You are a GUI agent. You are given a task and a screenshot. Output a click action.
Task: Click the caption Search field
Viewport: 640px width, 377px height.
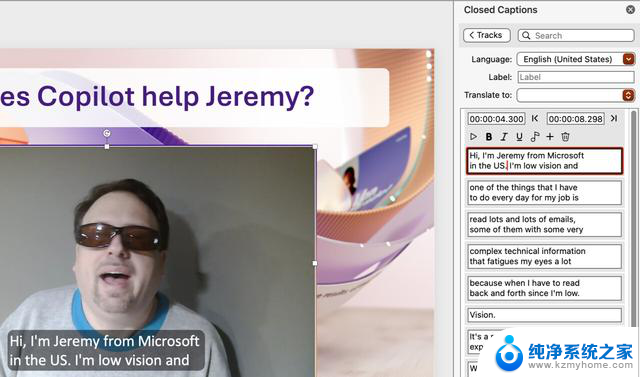tap(576, 35)
